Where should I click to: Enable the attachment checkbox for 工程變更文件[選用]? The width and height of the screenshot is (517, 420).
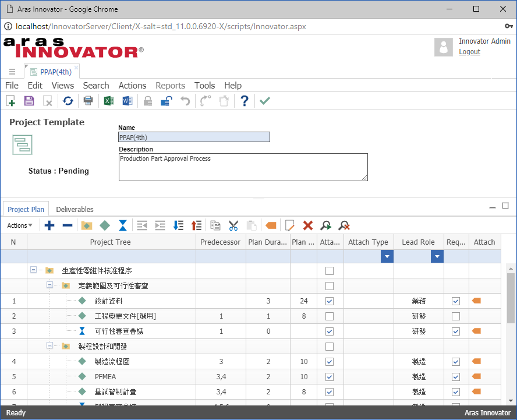pyautogui.click(x=330, y=316)
